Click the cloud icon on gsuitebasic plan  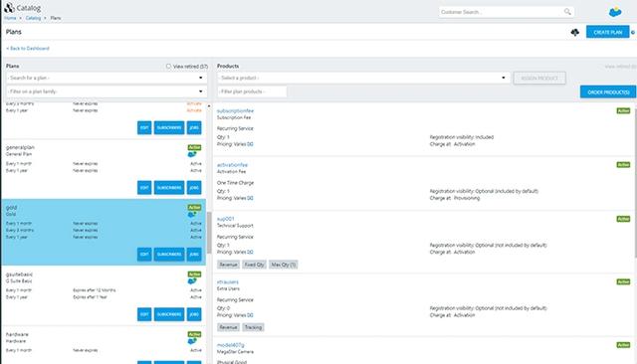click(192, 281)
